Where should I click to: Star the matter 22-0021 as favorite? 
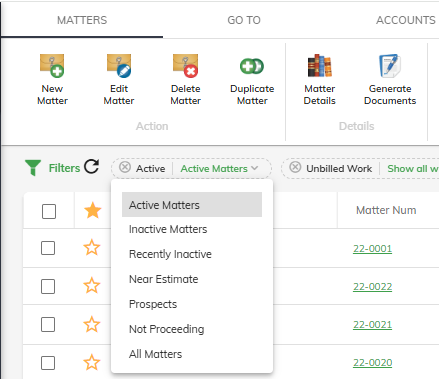click(92, 324)
